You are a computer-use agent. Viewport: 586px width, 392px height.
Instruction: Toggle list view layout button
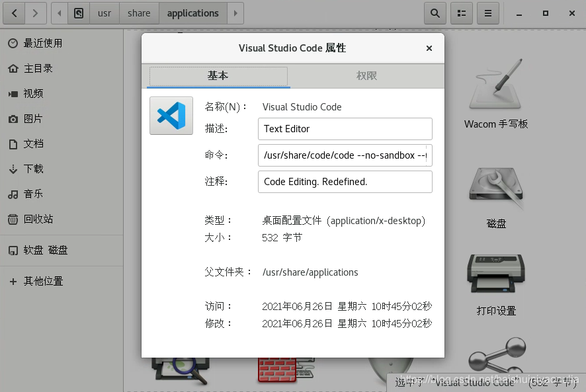pos(462,13)
